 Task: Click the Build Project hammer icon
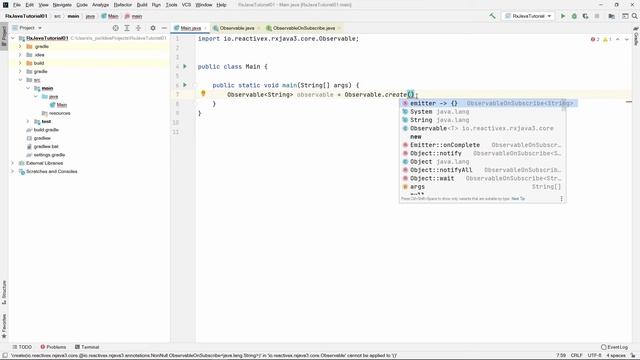click(x=492, y=16)
